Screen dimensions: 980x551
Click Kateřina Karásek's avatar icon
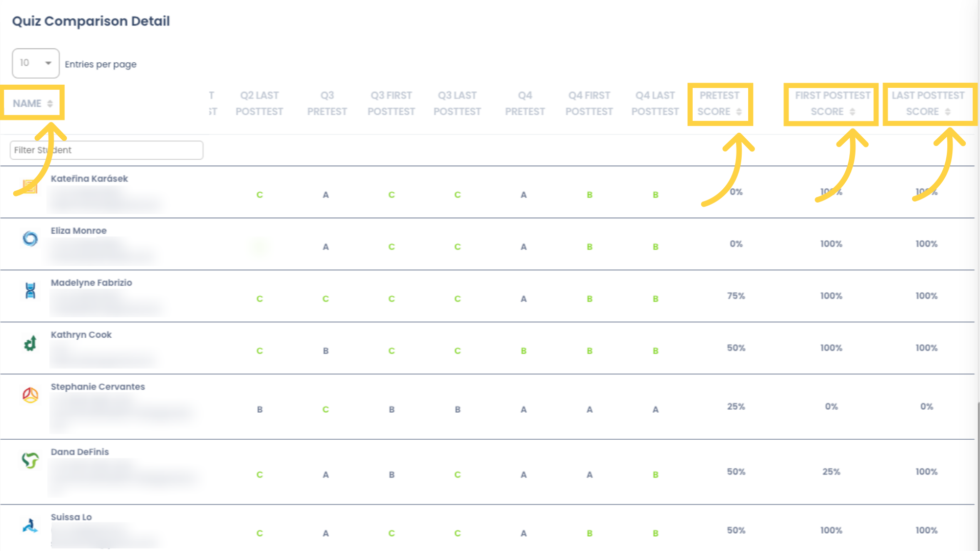point(30,187)
